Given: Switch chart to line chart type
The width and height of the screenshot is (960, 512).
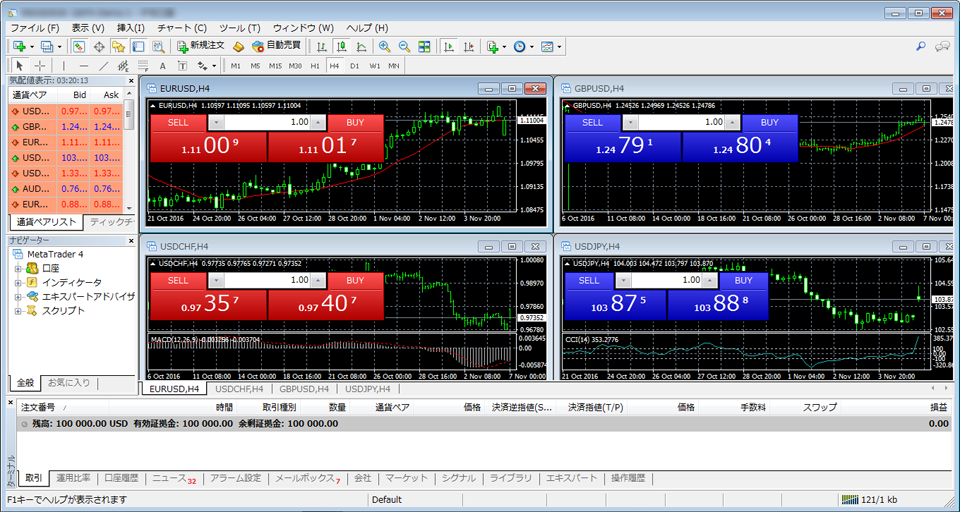Looking at the screenshot, I should pyautogui.click(x=362, y=47).
